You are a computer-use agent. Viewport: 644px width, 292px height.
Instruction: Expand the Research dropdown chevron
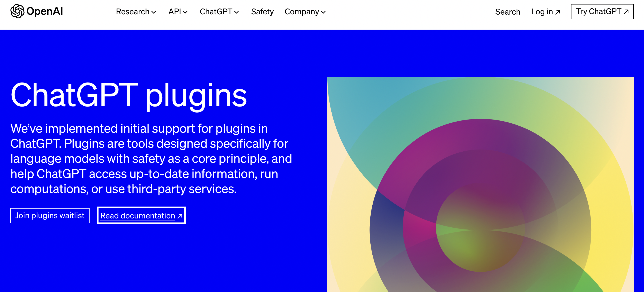(154, 12)
